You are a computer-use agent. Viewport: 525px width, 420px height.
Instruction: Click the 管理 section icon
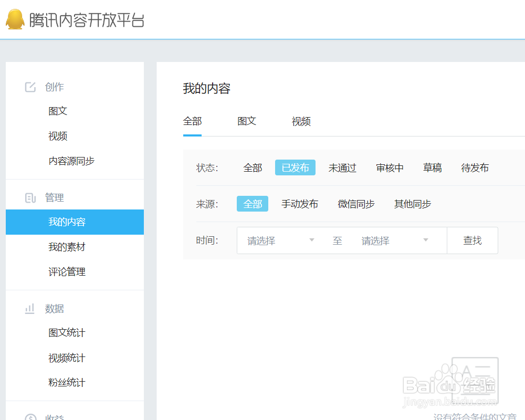[x=30, y=197]
